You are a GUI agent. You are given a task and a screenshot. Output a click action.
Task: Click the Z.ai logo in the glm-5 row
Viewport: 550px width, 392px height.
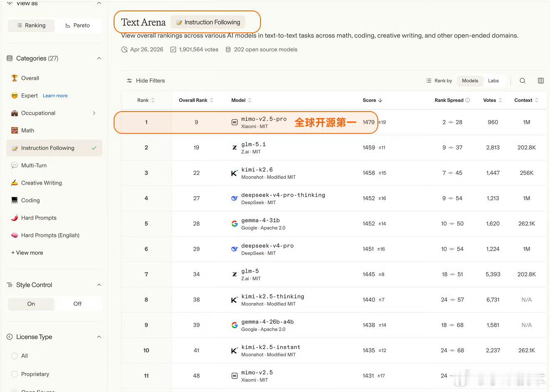coord(235,274)
